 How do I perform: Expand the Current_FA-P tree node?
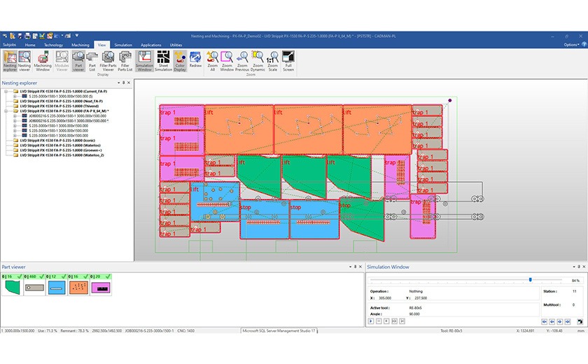click(6, 91)
